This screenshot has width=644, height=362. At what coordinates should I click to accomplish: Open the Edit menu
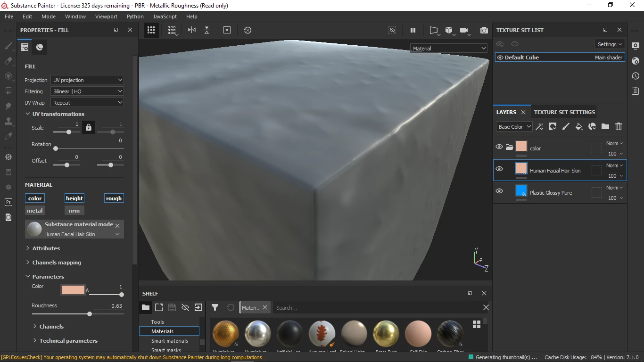tap(27, 16)
